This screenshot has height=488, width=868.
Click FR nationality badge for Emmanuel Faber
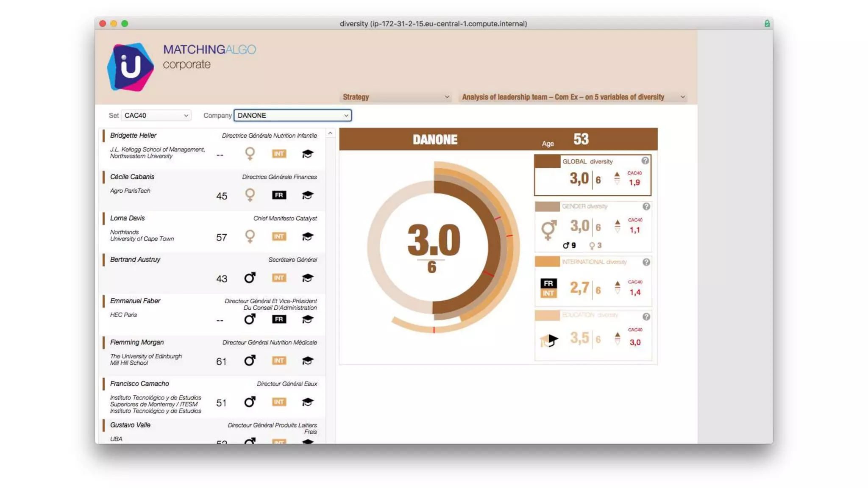(279, 319)
